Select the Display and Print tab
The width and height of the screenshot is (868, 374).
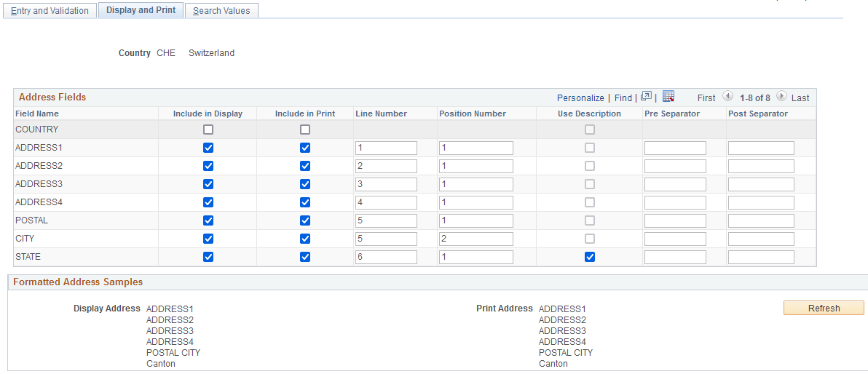[141, 10]
